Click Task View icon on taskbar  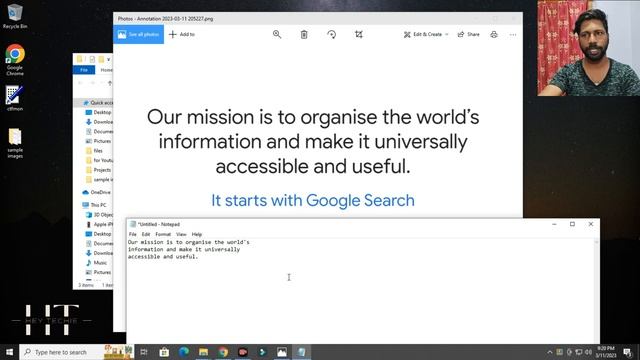[144, 352]
